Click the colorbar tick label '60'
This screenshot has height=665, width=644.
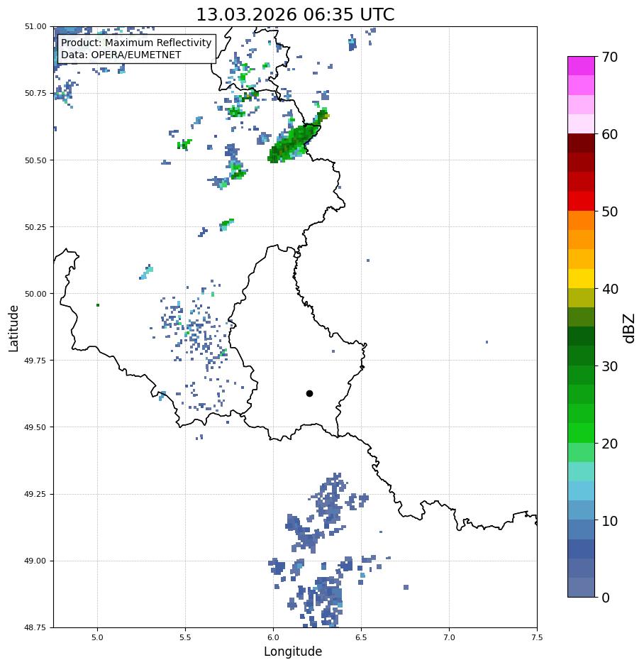point(610,134)
